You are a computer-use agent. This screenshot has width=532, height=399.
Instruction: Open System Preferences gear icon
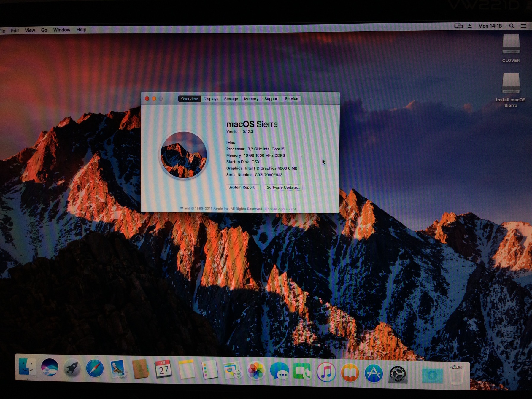coord(398,374)
